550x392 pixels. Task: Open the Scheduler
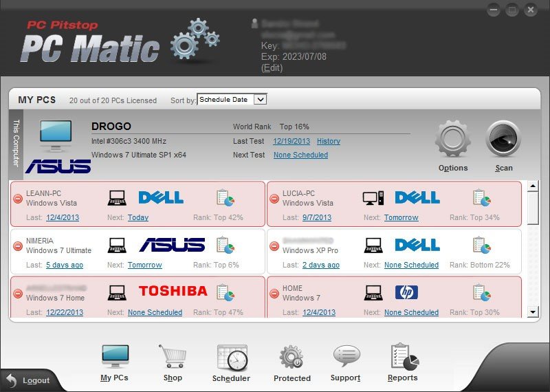point(231,363)
